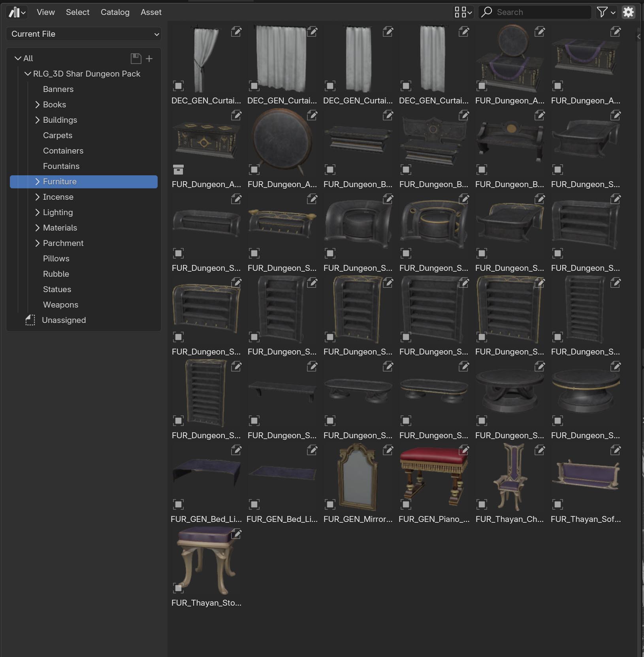Open the Asset Browser editor type menu
Viewport: 644px width, 657px height.
17,12
